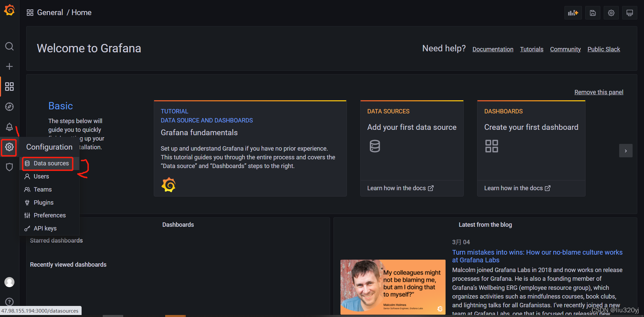Open the Community link
644x317 pixels.
[x=565, y=49]
